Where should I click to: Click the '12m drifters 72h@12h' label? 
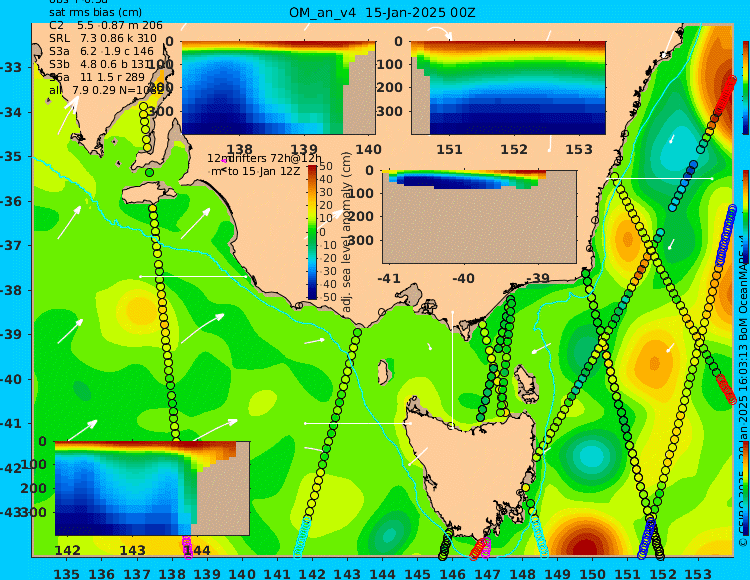click(x=265, y=158)
